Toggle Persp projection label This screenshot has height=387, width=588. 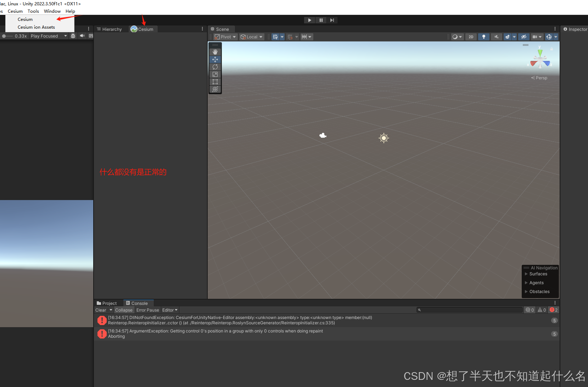(x=539, y=78)
